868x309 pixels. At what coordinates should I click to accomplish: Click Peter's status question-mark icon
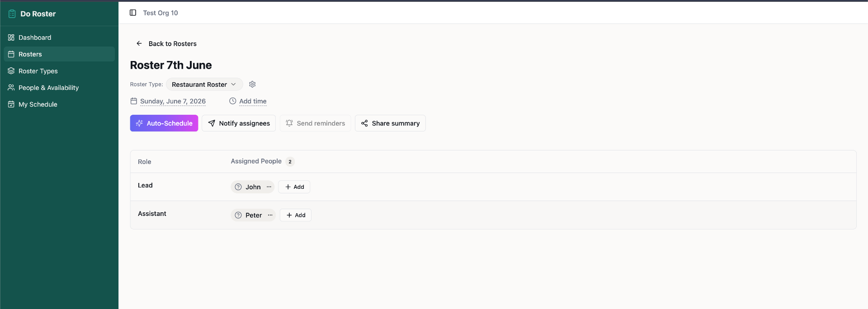pyautogui.click(x=238, y=215)
